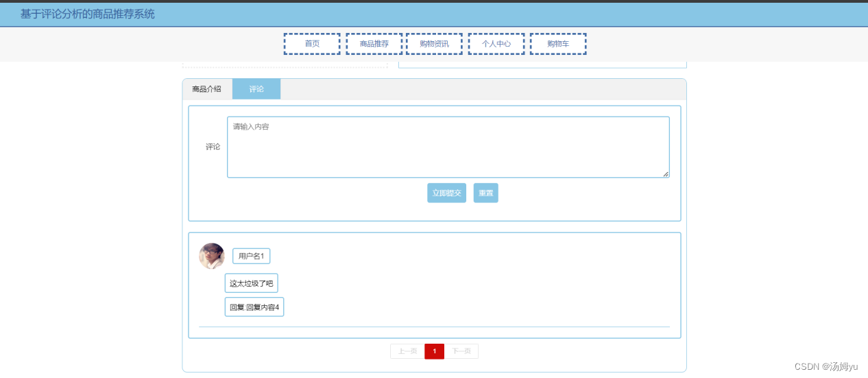
Task: Visit 个人中心 from the navigation
Action: pyautogui.click(x=496, y=44)
